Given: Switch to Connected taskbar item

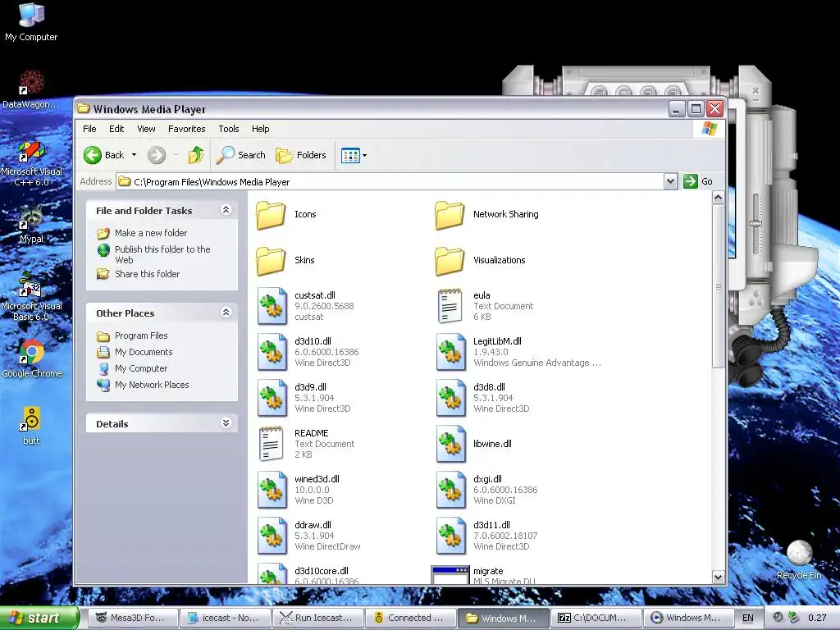Looking at the screenshot, I should [x=410, y=618].
